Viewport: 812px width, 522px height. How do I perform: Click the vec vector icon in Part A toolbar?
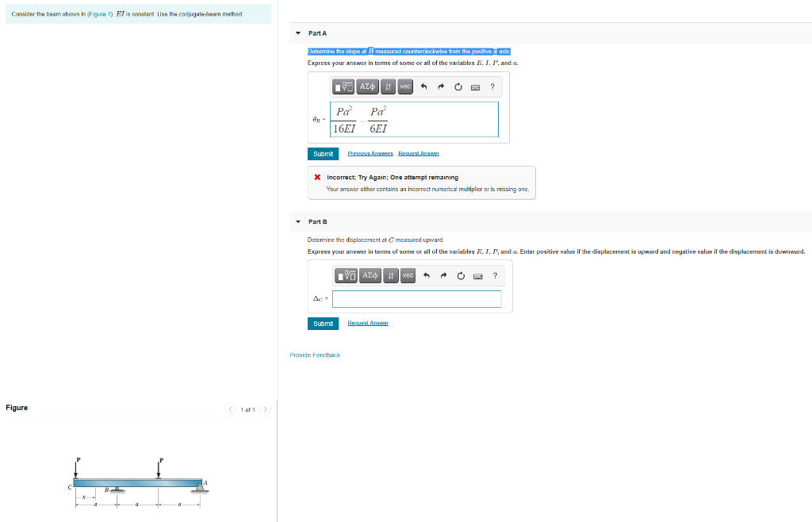pos(405,86)
